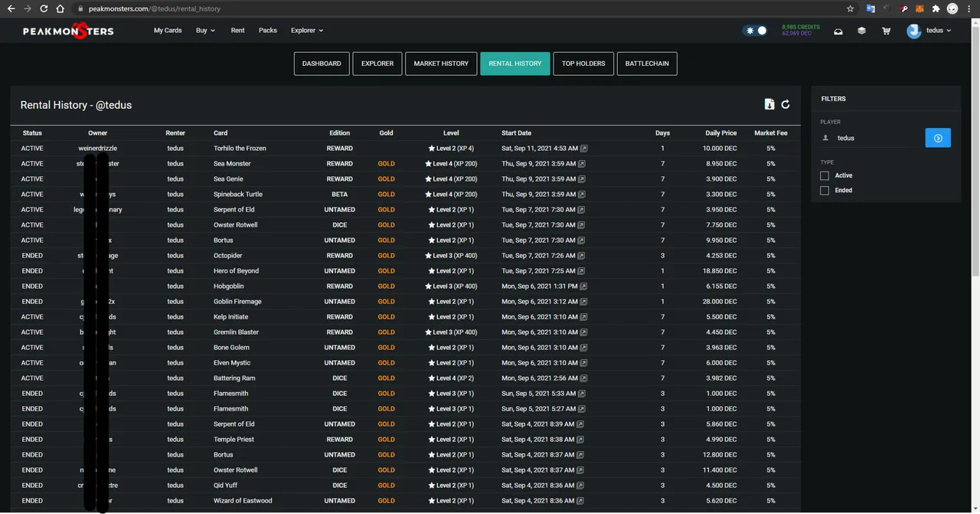Open transaction link icon for Sea Monster row
980x514 pixels.
581,163
